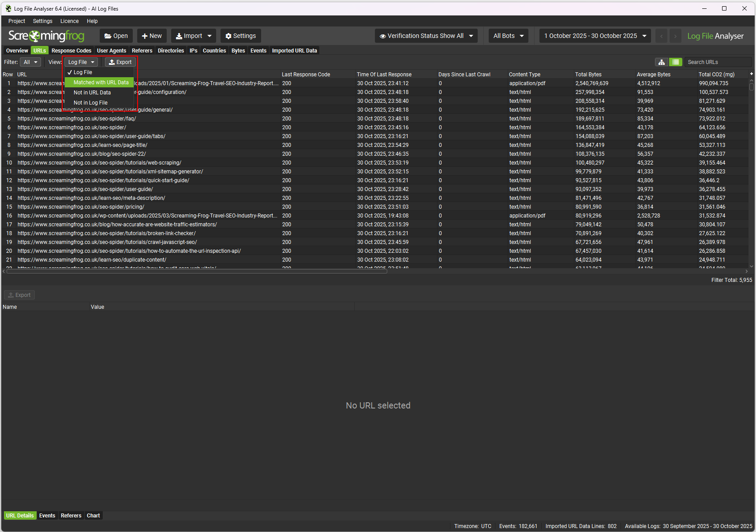The image size is (756, 532).
Task: Click the add column plus icon
Action: coord(751,74)
